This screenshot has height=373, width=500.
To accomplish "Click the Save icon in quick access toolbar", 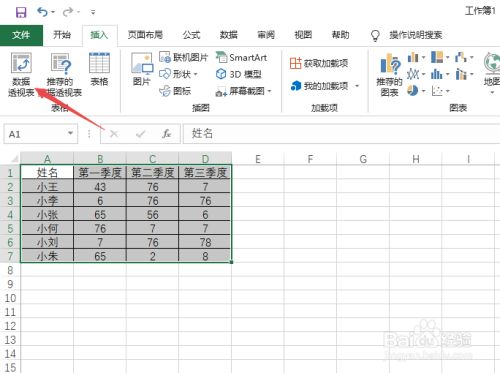I will 21,12.
